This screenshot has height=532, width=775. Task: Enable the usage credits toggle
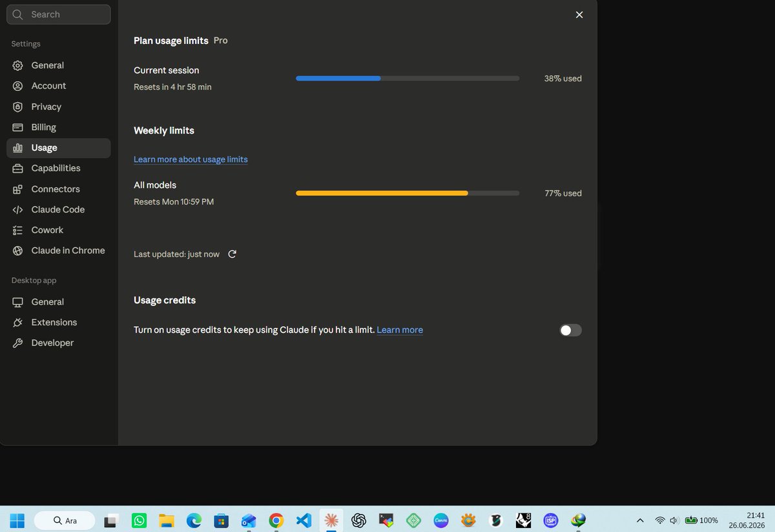point(570,331)
